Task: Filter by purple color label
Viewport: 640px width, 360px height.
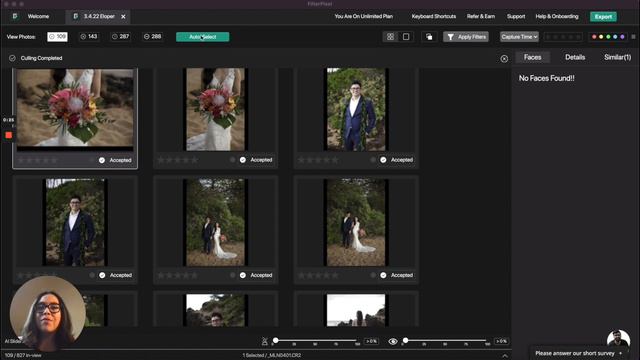Action: [x=622, y=37]
